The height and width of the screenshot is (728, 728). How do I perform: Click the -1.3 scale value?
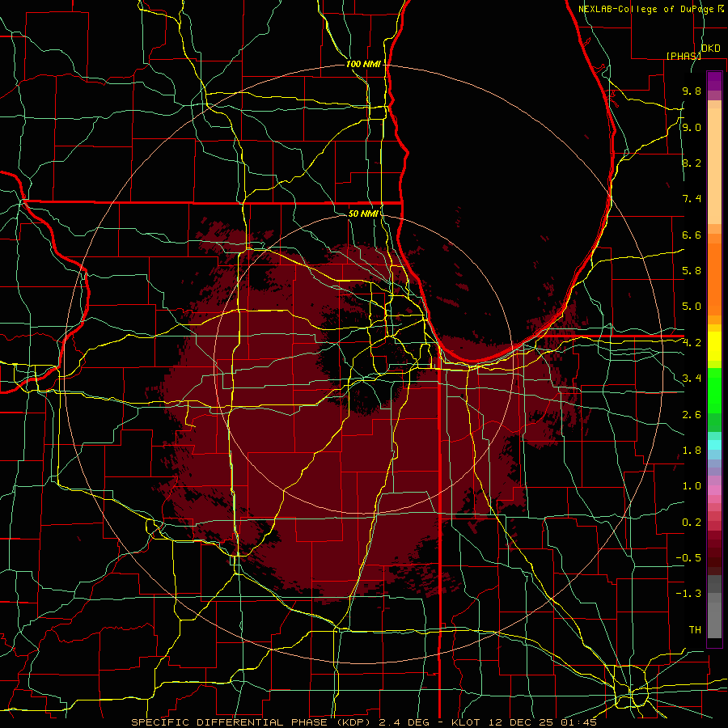tap(688, 594)
